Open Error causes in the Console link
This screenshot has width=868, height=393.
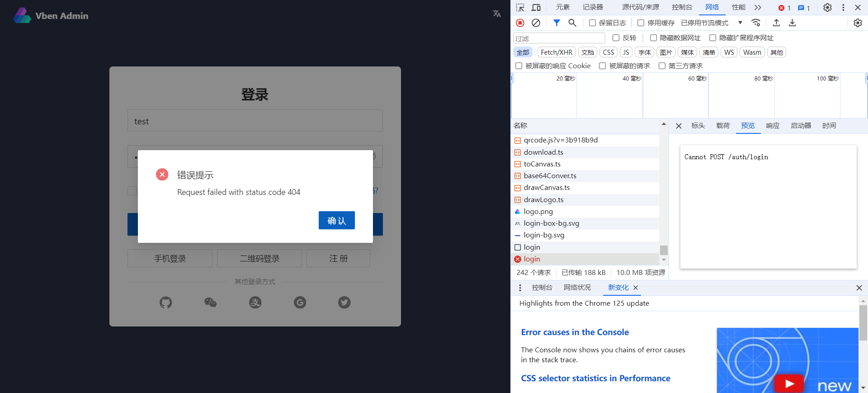(575, 332)
